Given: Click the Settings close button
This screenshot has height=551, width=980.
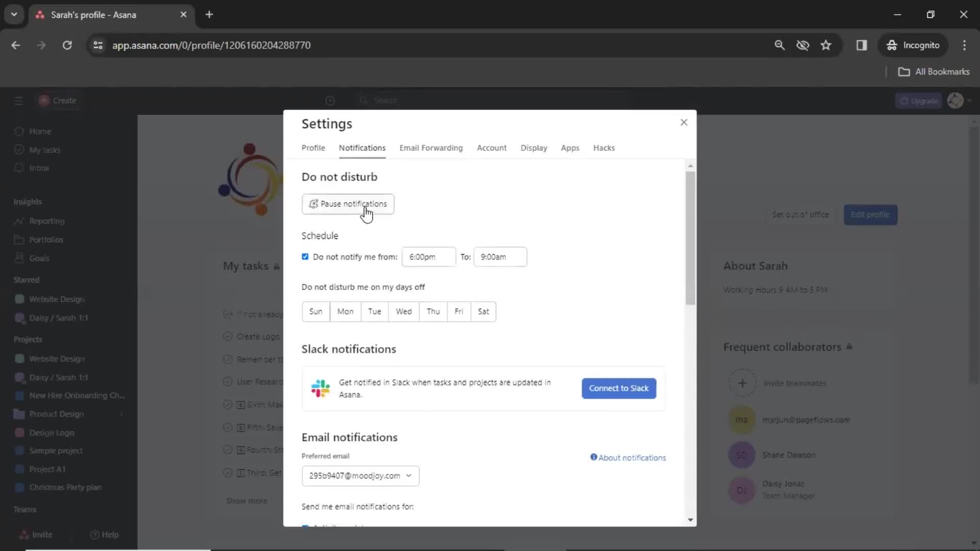Looking at the screenshot, I should click(x=684, y=122).
